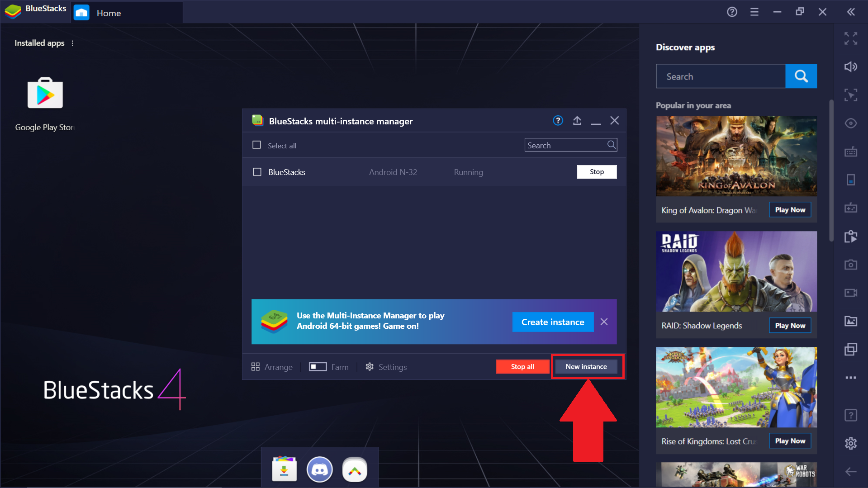Click Discover apps search field
This screenshot has width=868, height=488.
721,76
